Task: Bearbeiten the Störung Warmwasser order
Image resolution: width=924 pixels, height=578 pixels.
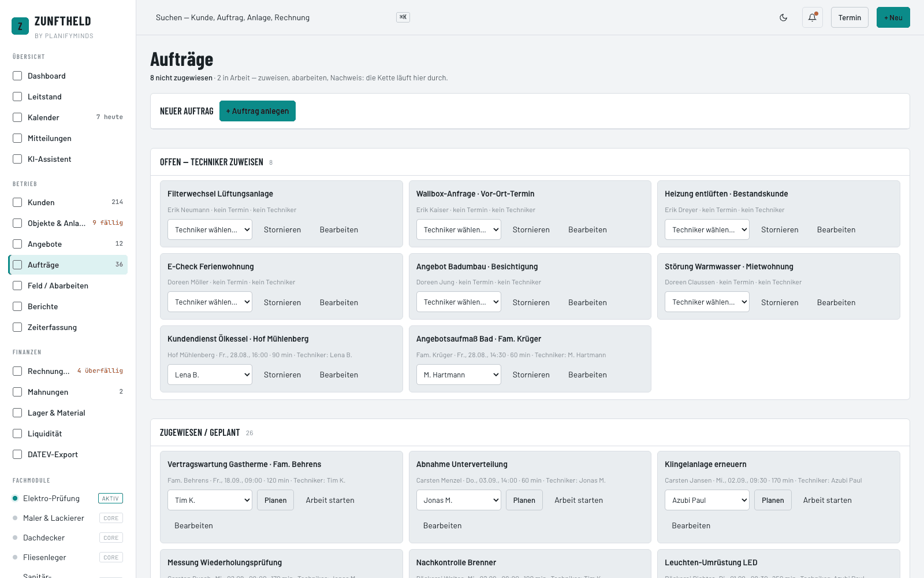Action: pyautogui.click(x=836, y=302)
